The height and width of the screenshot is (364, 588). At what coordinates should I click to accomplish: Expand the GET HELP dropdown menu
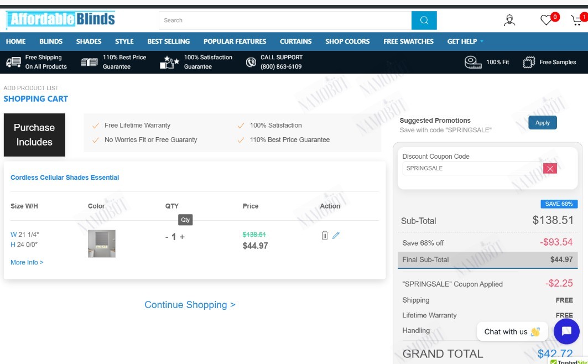(x=465, y=41)
